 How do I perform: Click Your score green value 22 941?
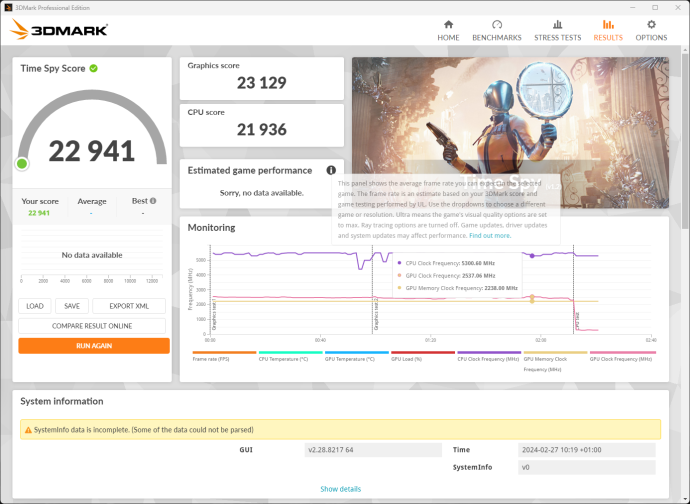tap(39, 213)
